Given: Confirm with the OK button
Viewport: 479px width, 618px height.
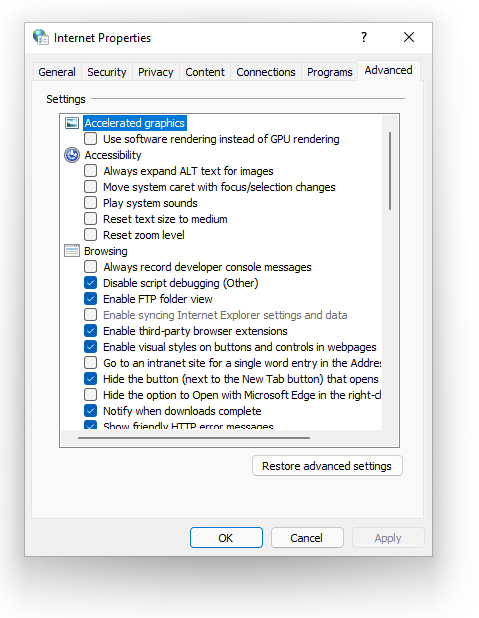Looking at the screenshot, I should (x=226, y=538).
